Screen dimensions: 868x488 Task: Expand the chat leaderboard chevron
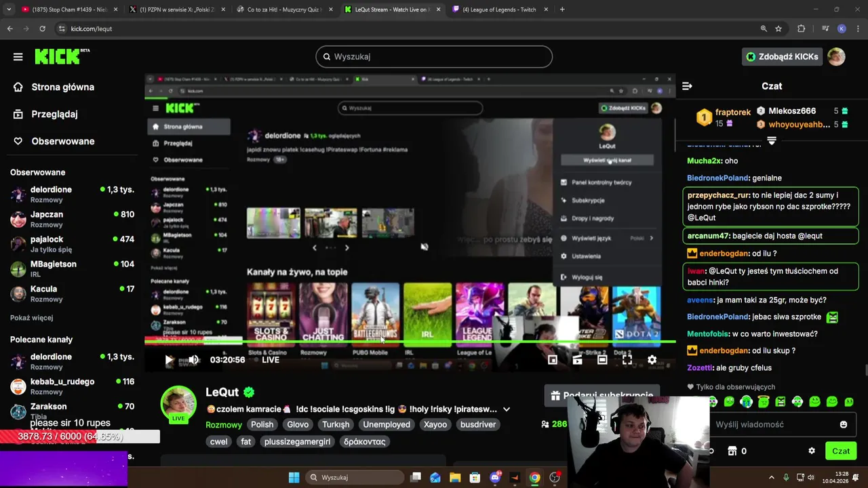coord(771,141)
